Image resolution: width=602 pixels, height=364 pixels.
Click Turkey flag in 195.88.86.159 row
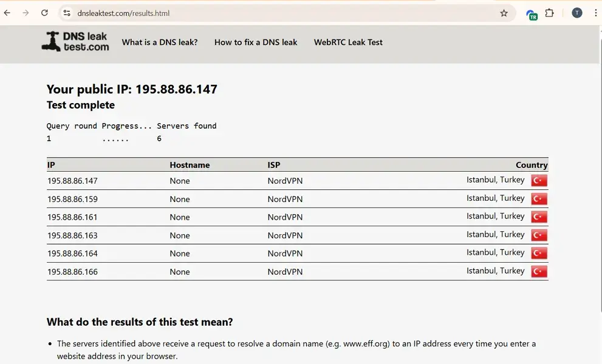pyautogui.click(x=539, y=199)
